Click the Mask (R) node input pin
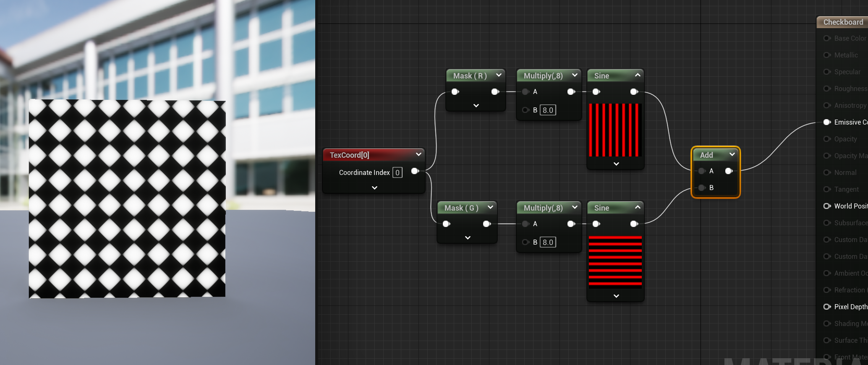 [x=455, y=92]
